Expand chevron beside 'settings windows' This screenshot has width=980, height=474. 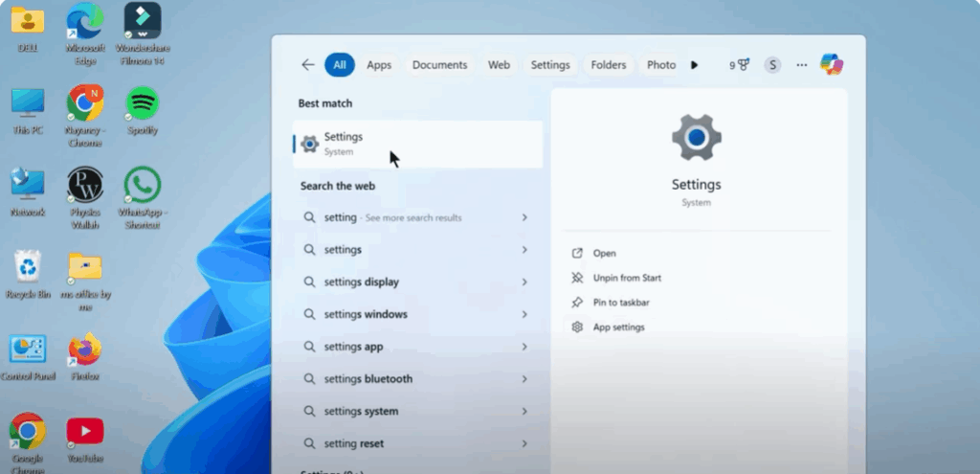[x=524, y=314]
